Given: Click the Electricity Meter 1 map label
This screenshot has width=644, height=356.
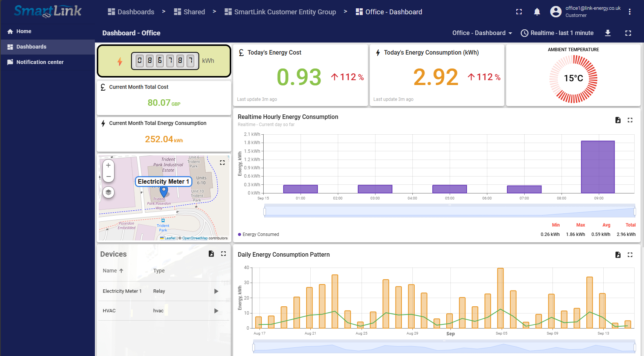Looking at the screenshot, I should (163, 181).
